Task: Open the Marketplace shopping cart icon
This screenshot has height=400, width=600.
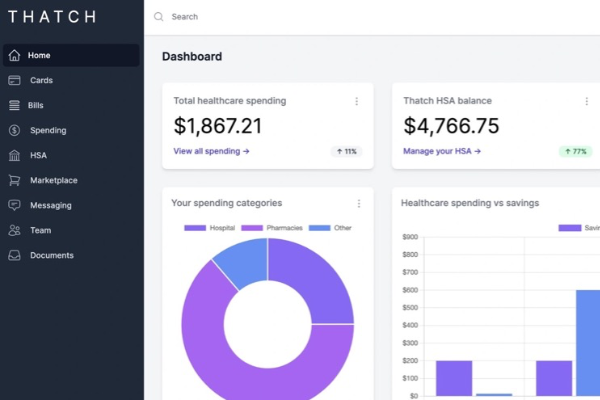Action: pos(14,180)
